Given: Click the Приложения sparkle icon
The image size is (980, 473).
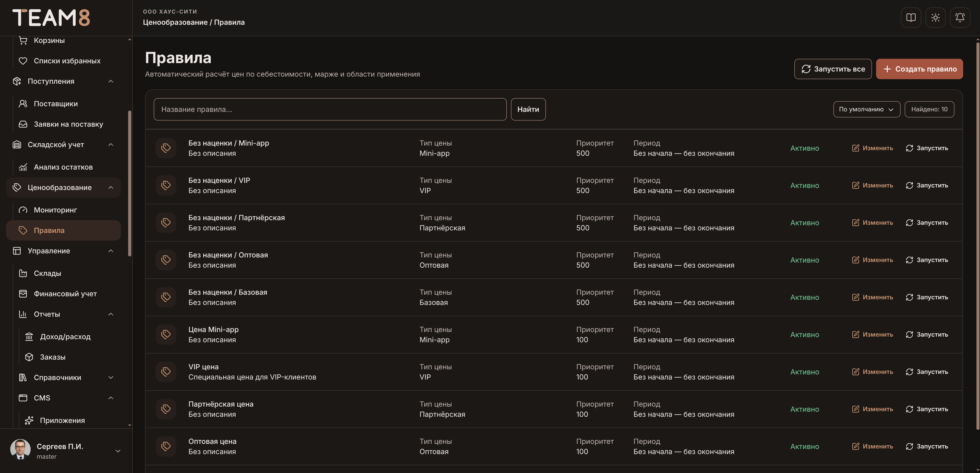Looking at the screenshot, I should click(29, 420).
